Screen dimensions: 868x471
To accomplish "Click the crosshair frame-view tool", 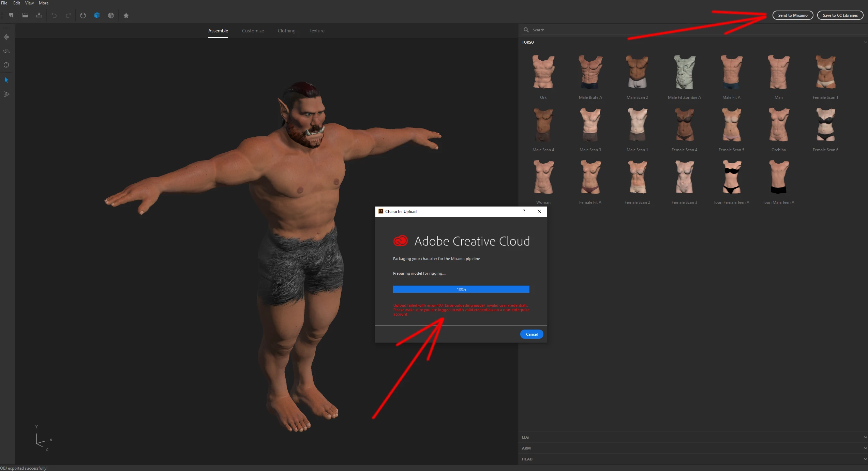I will click(x=6, y=65).
